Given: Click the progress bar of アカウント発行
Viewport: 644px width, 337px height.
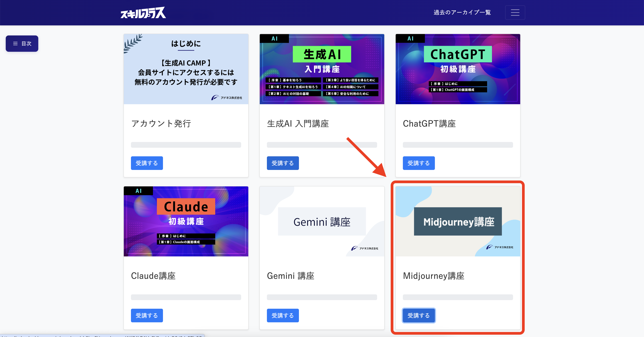Looking at the screenshot, I should tap(186, 145).
